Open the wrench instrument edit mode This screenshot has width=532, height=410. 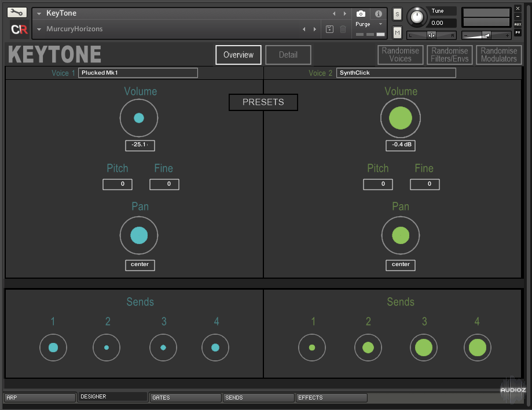pyautogui.click(x=17, y=13)
